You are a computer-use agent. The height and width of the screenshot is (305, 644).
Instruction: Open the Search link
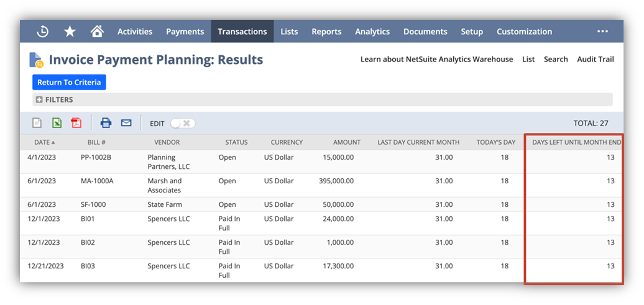point(556,60)
